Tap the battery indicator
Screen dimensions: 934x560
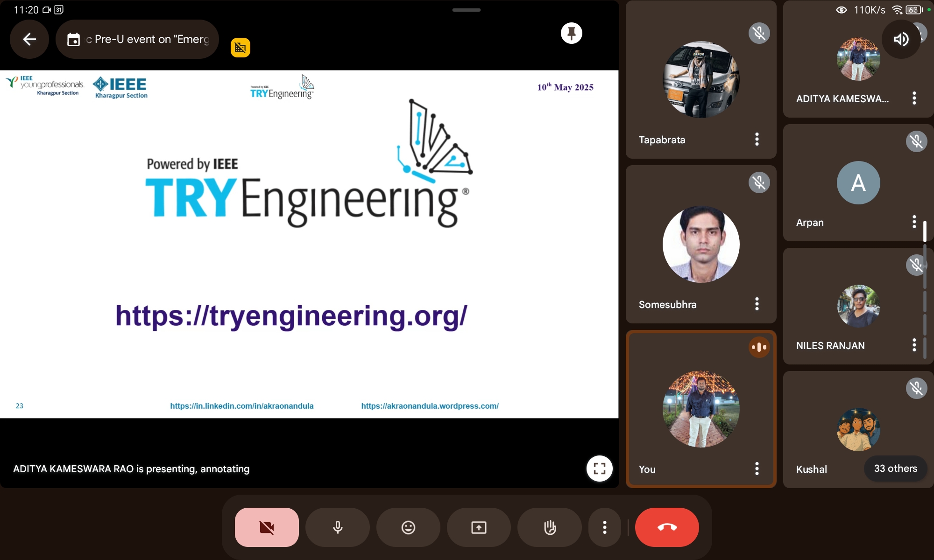[x=914, y=10]
